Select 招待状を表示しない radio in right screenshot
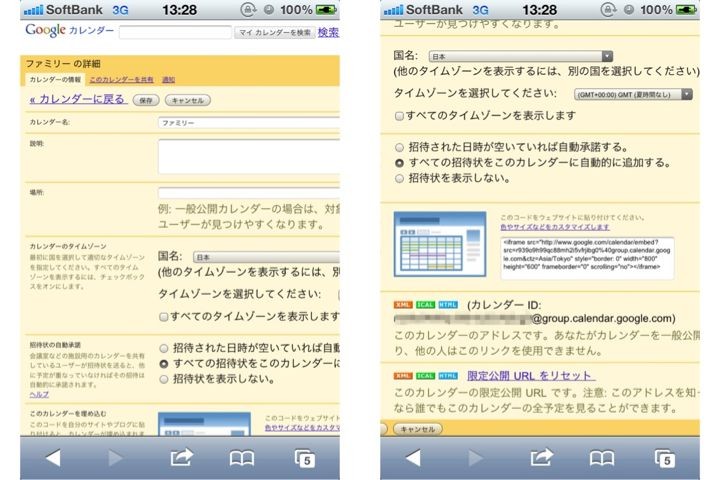This screenshot has height=480, width=720. coord(399,178)
